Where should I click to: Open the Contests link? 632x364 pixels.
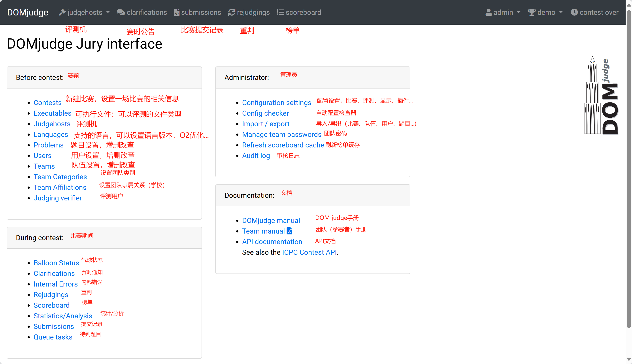47,102
